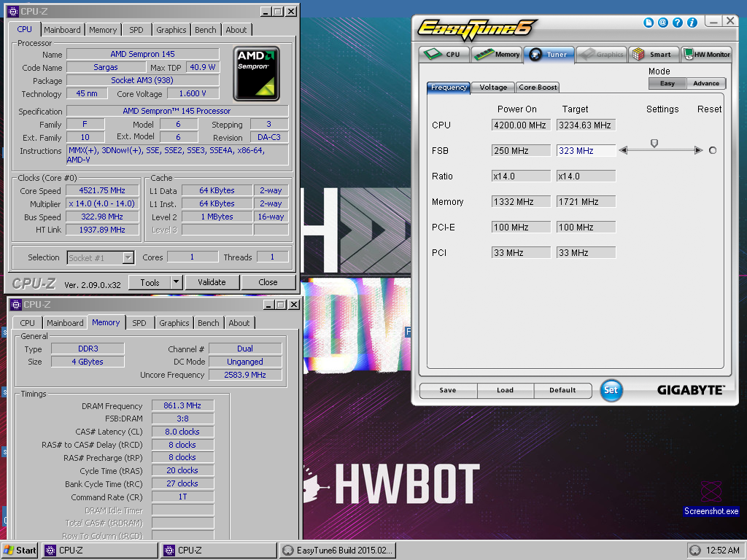Select the first CPU-Z taskbar button

100,550
